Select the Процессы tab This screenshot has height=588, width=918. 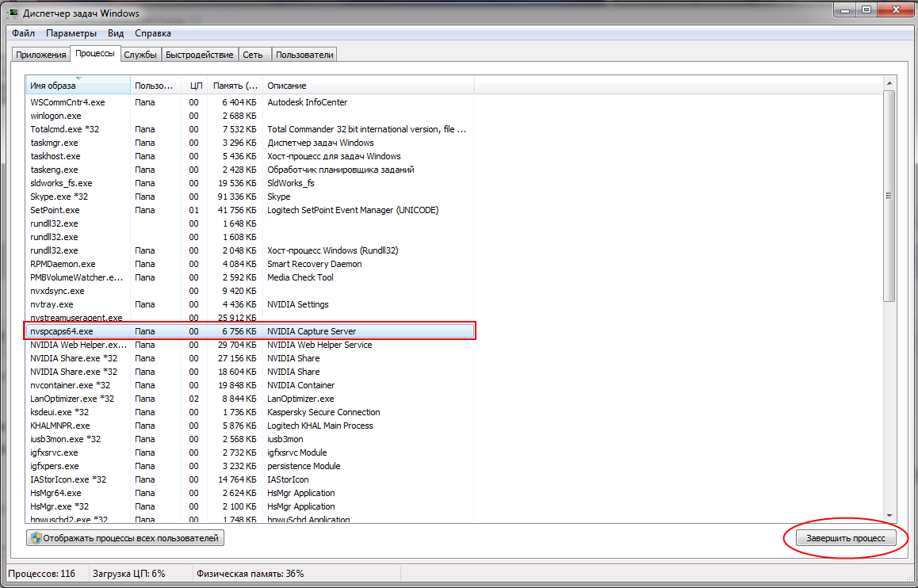(x=95, y=53)
